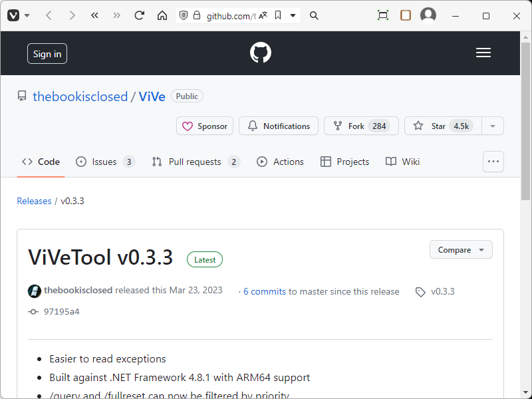Switch to the Code tab

point(41,162)
